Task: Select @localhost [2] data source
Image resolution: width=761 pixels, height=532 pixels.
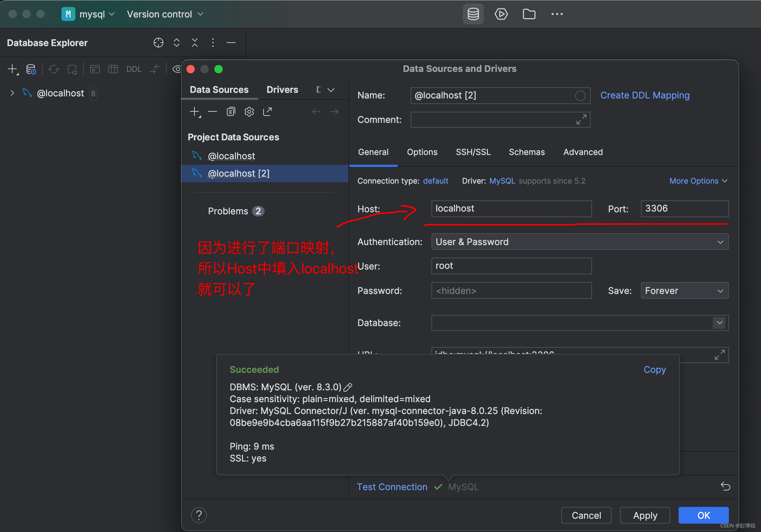Action: [x=265, y=173]
